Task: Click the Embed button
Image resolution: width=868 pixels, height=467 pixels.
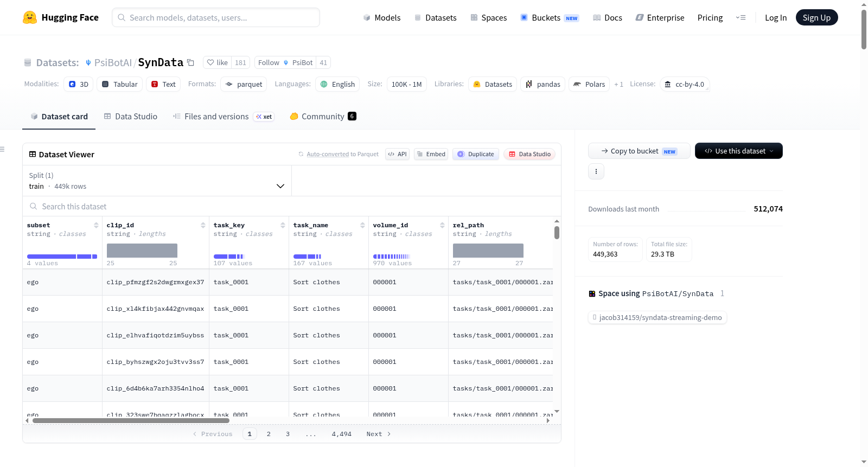Action: [x=431, y=154]
